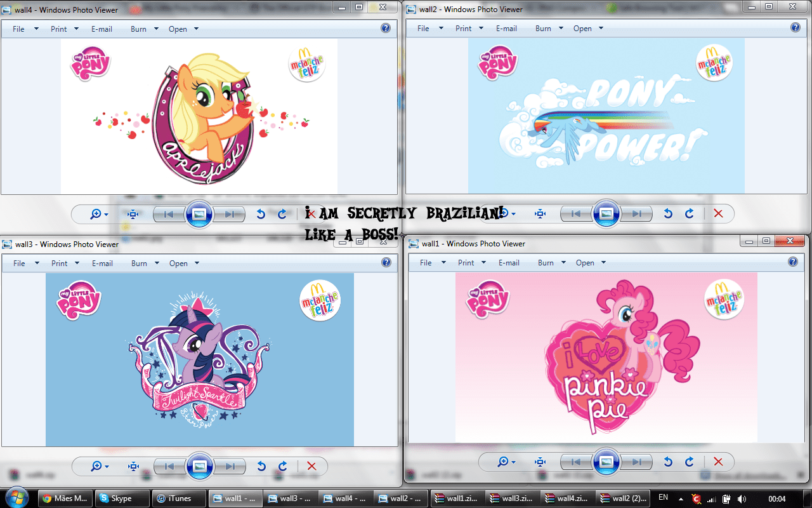
Task: Open the Windows Start menu
Action: [17, 497]
